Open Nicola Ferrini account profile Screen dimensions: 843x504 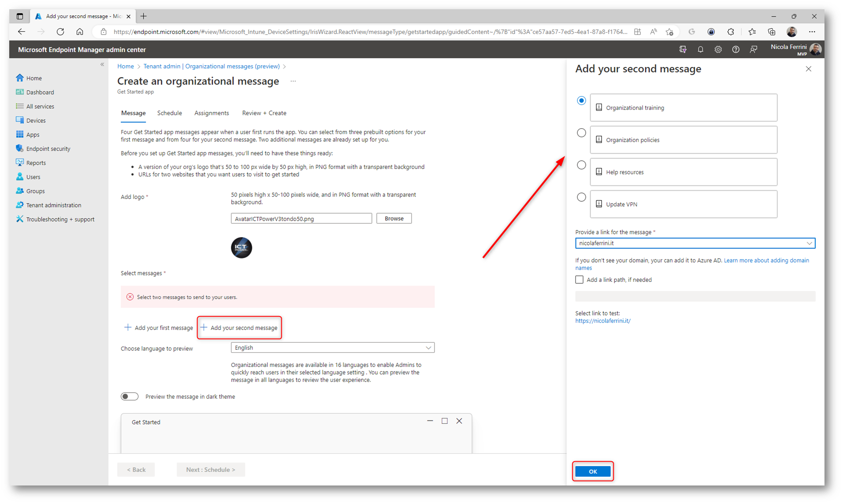click(x=796, y=49)
